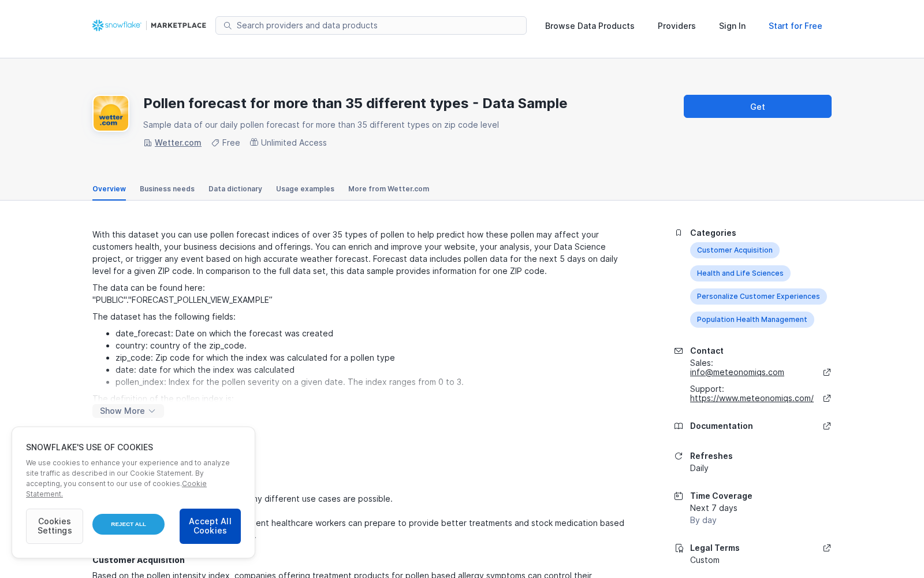Click the provider building icon beside Wetter.com

point(147,143)
